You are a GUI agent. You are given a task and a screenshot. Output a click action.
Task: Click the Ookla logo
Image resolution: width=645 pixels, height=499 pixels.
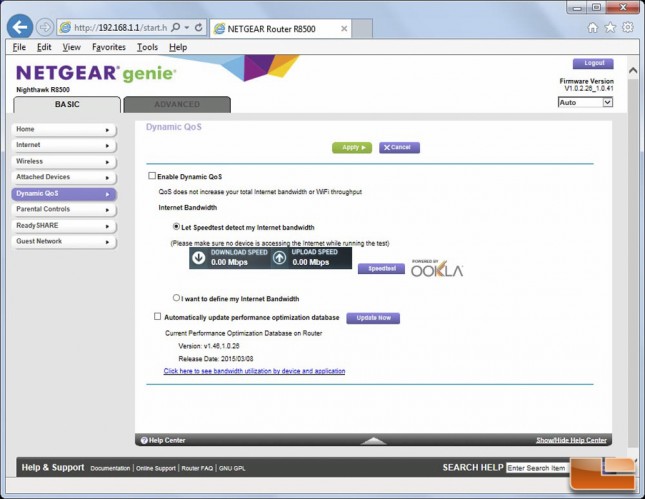(x=437, y=268)
